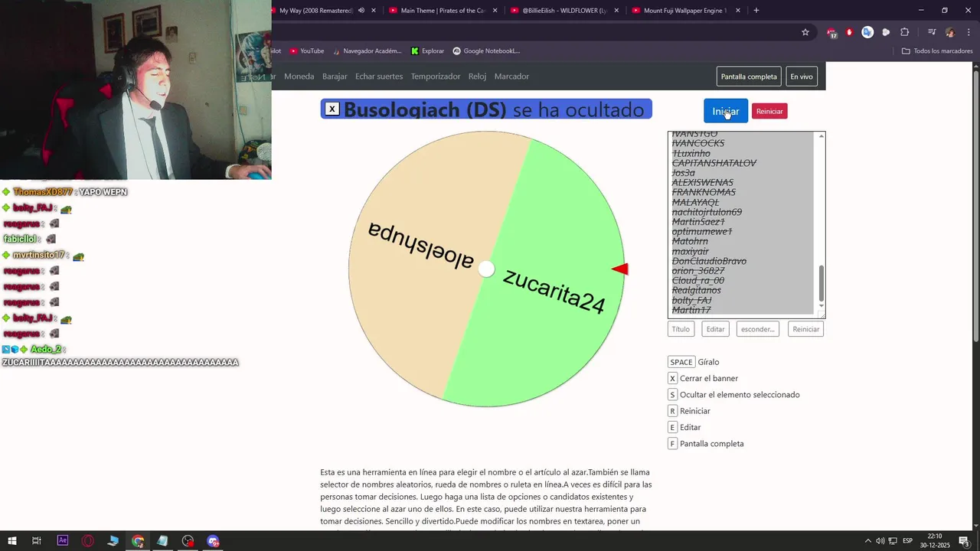Screen dimensions: 980x551
Task: Switch to the BillieEilish WILDFLOWER tab
Action: point(565,11)
